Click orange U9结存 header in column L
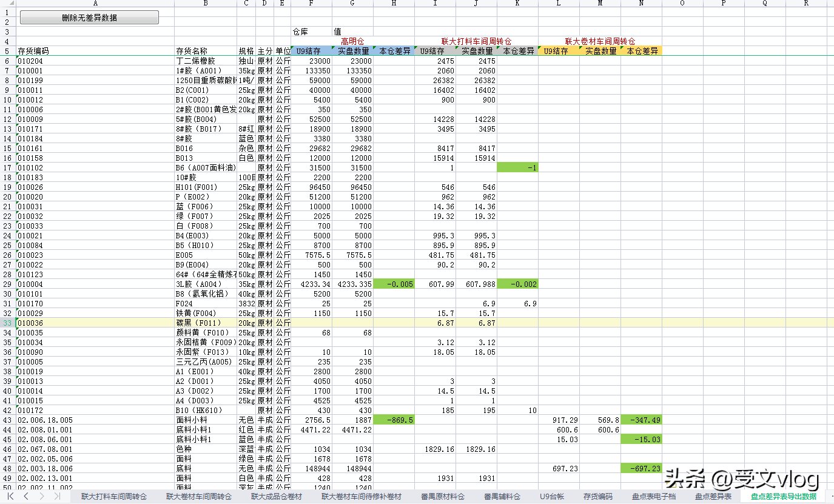Viewport: 834px width, 504px height. [x=559, y=51]
